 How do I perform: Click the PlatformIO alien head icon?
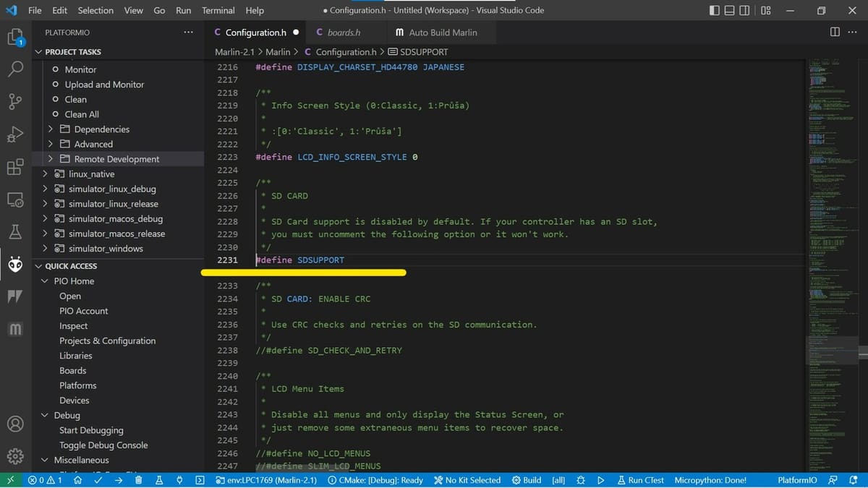click(15, 265)
